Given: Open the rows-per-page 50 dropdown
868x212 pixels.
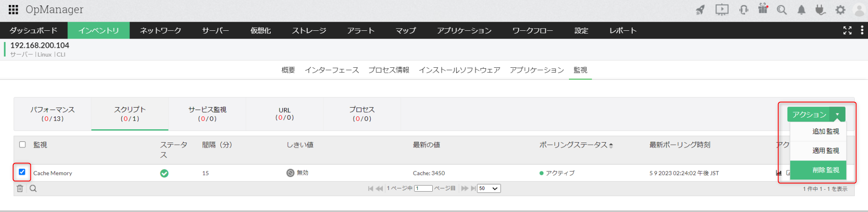Looking at the screenshot, I should pos(489,189).
